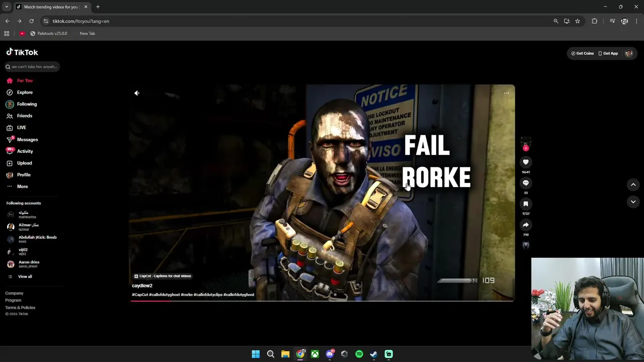Open the For You feed
644x362 pixels.
[20, 80]
